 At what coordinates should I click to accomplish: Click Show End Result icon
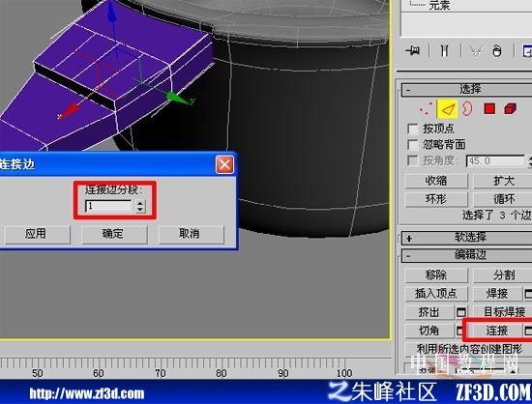pyautogui.click(x=444, y=51)
